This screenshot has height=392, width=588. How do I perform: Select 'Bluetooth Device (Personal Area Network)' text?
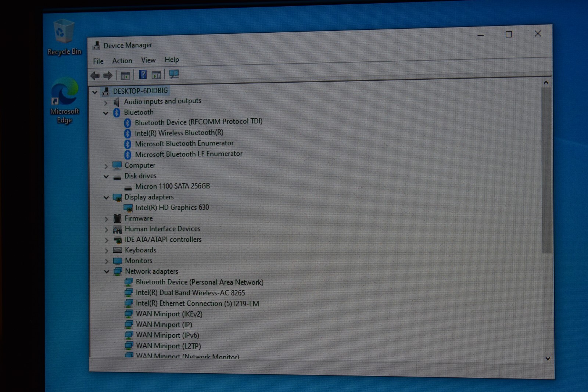(x=200, y=282)
